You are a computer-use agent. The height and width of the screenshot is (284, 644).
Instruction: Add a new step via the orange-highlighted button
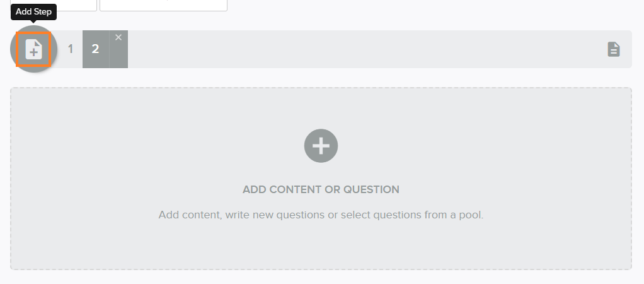pos(33,49)
